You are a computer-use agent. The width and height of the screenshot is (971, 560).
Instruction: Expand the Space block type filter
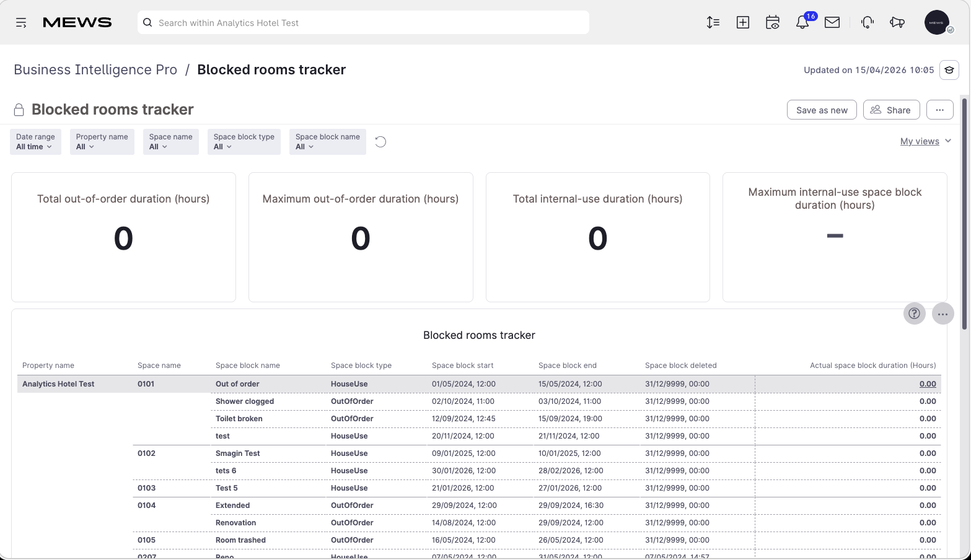pyautogui.click(x=244, y=142)
